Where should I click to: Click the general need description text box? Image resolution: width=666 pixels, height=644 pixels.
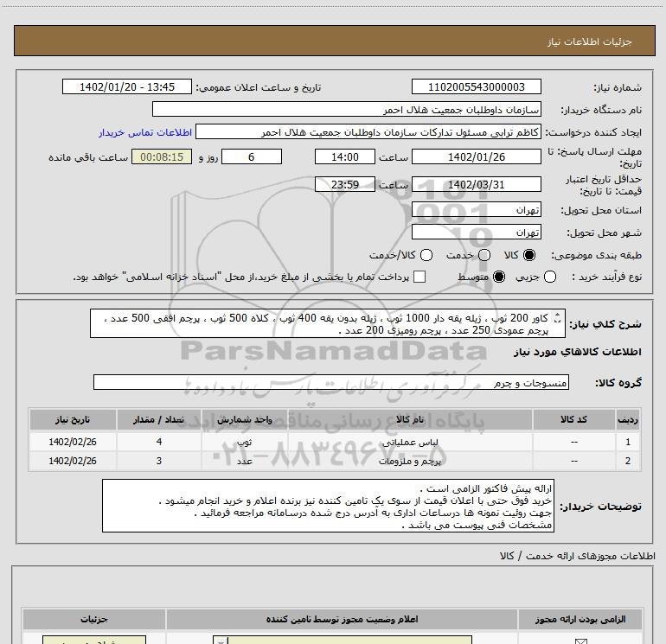point(328,323)
